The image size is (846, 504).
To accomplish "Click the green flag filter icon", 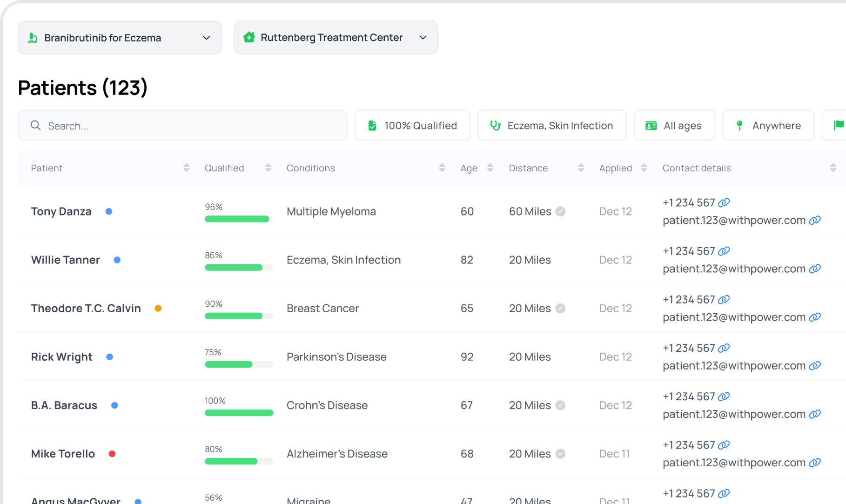I will (839, 125).
